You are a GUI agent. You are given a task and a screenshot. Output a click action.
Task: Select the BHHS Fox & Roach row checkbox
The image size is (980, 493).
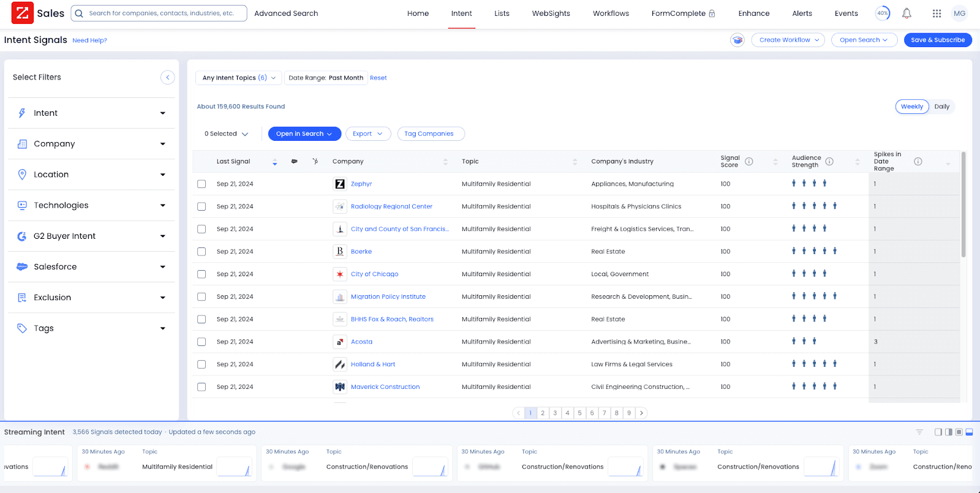202,319
